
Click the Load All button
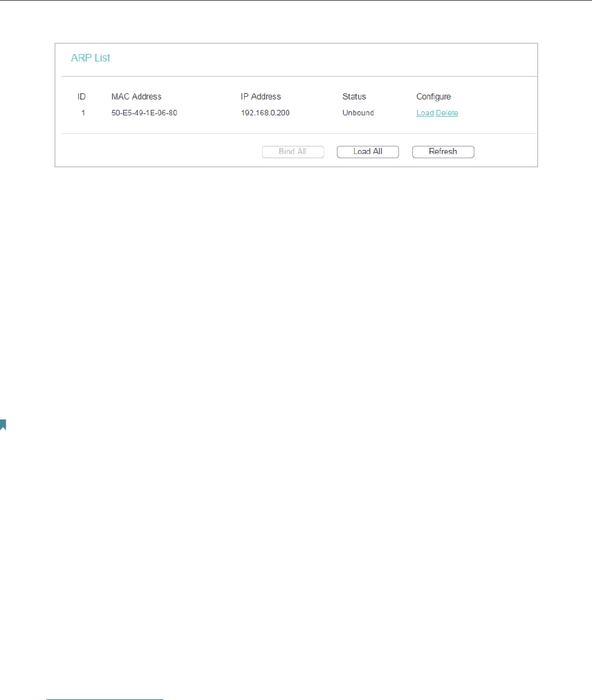click(368, 152)
